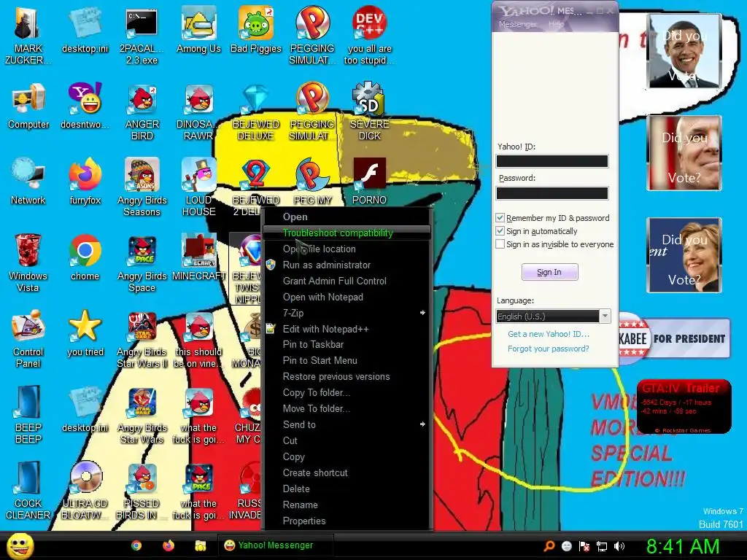Select the BEJEWED DELUXE gem icon
The height and width of the screenshot is (560, 747).
[256, 112]
